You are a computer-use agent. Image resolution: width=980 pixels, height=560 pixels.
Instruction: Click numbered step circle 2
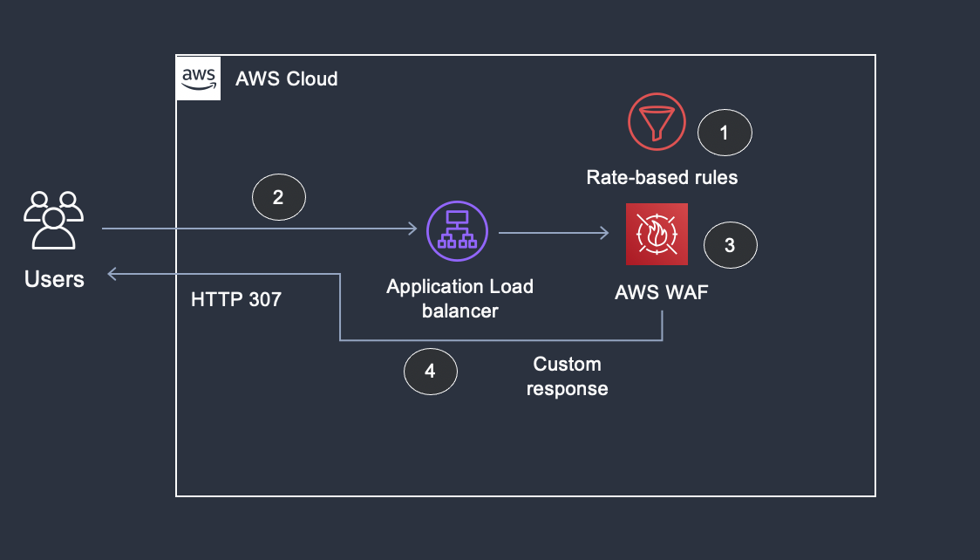click(278, 196)
